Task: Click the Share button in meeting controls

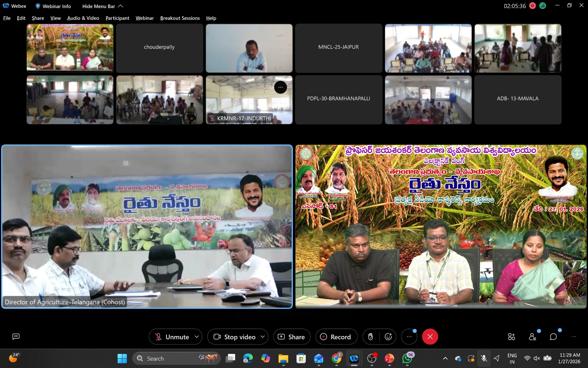Action: [x=291, y=337]
